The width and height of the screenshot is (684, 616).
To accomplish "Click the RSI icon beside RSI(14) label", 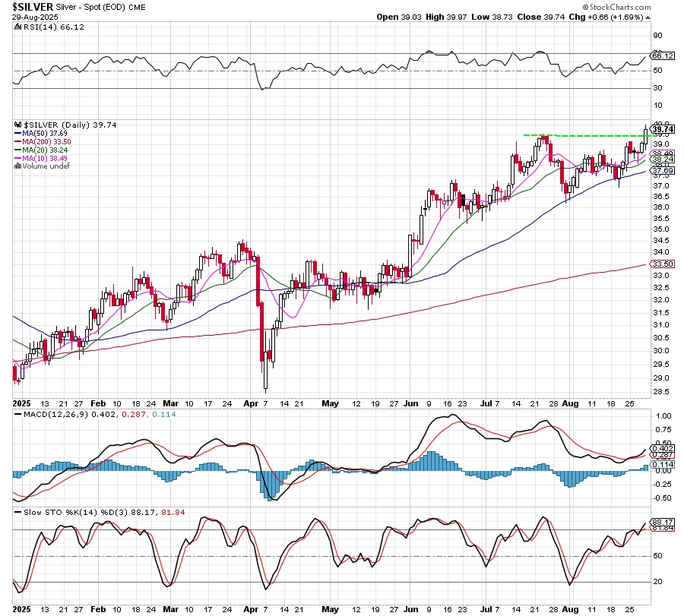I will (x=18, y=26).
